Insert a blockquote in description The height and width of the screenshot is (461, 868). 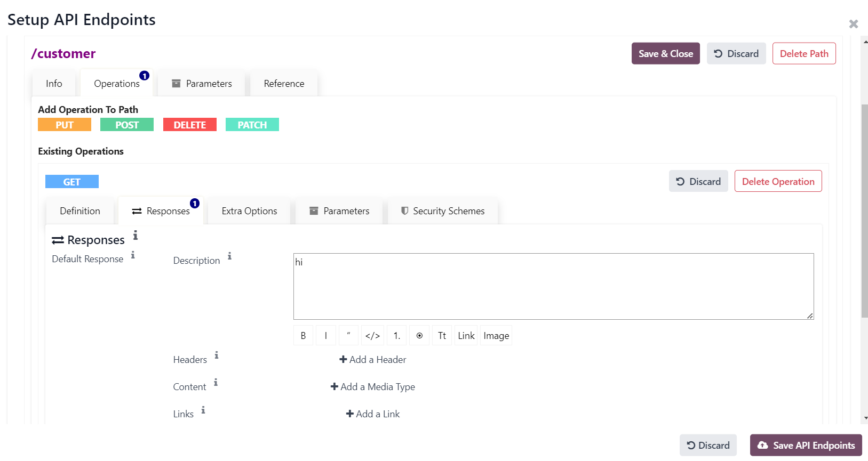(x=348, y=336)
